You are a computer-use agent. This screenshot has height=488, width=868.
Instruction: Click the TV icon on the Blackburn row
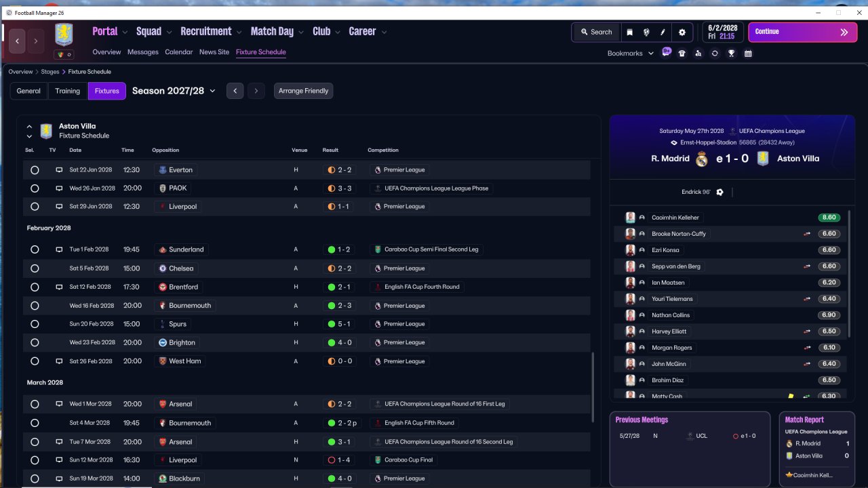pos(59,479)
